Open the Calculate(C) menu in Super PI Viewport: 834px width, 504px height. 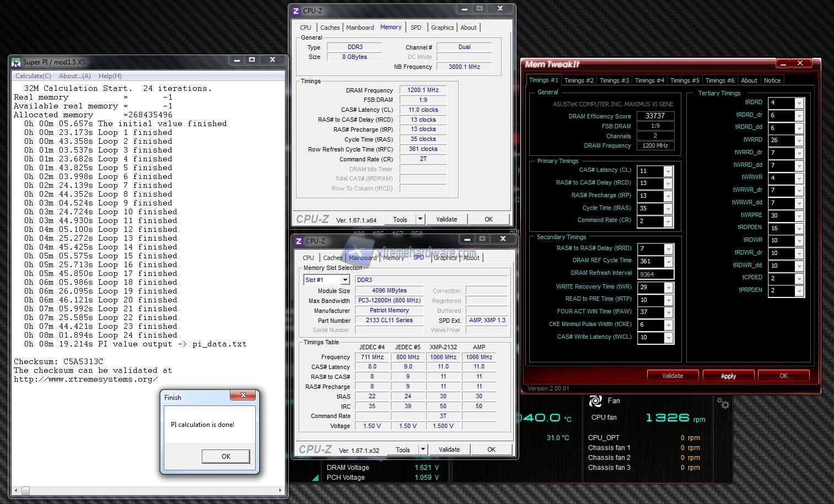[x=33, y=76]
